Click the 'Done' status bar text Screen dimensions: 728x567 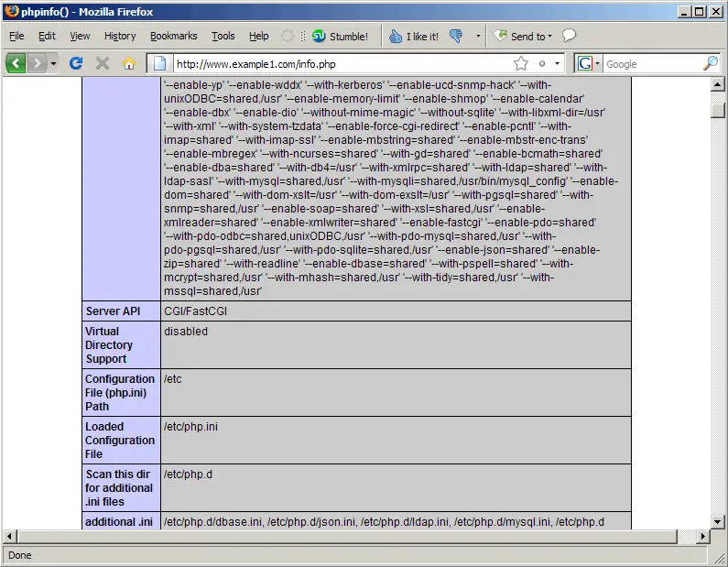(20, 555)
